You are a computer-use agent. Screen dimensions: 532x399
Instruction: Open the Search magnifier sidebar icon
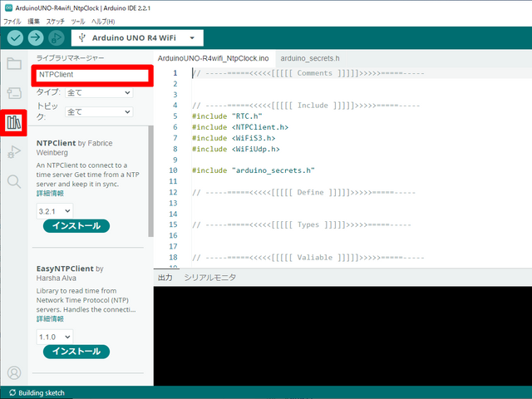13,181
